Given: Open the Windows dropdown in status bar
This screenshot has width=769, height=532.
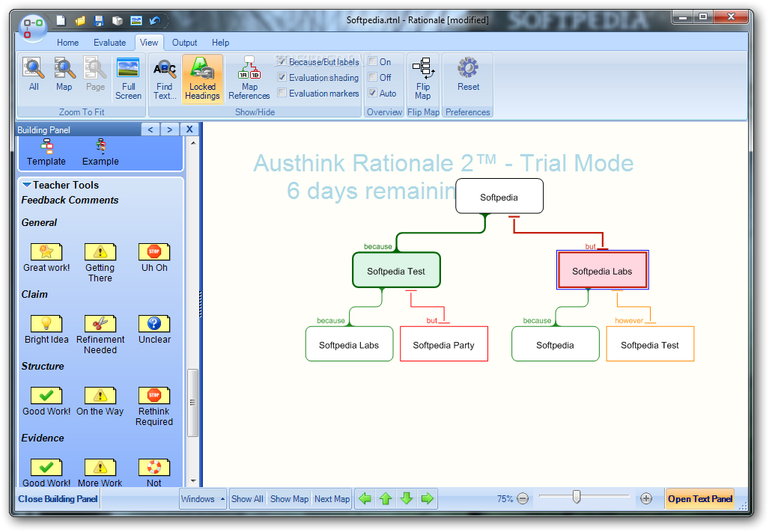Looking at the screenshot, I should coord(203,498).
